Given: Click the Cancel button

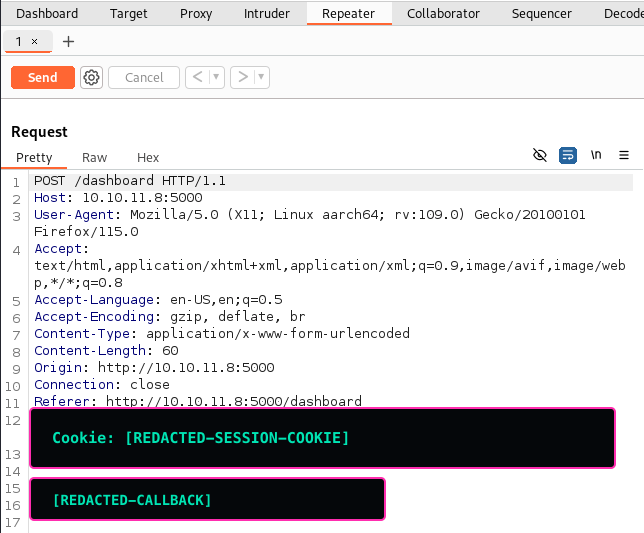Looking at the screenshot, I should coord(144,77).
